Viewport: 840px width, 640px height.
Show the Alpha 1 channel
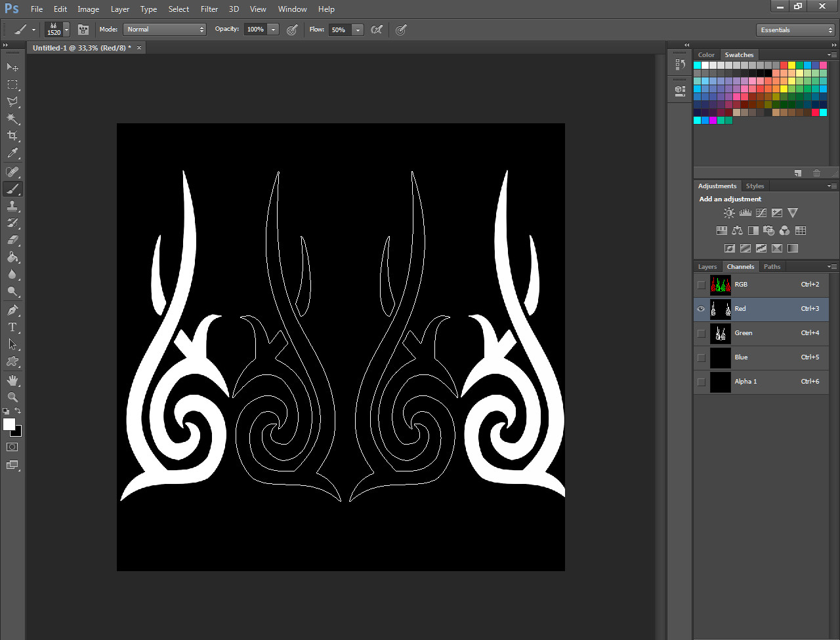coord(701,382)
